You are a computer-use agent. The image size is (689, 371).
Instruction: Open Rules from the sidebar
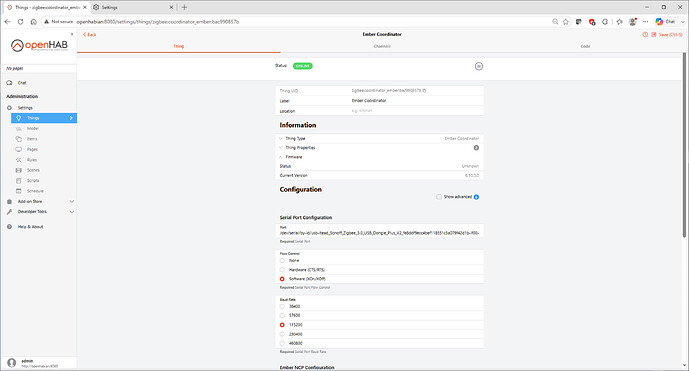(x=32, y=160)
